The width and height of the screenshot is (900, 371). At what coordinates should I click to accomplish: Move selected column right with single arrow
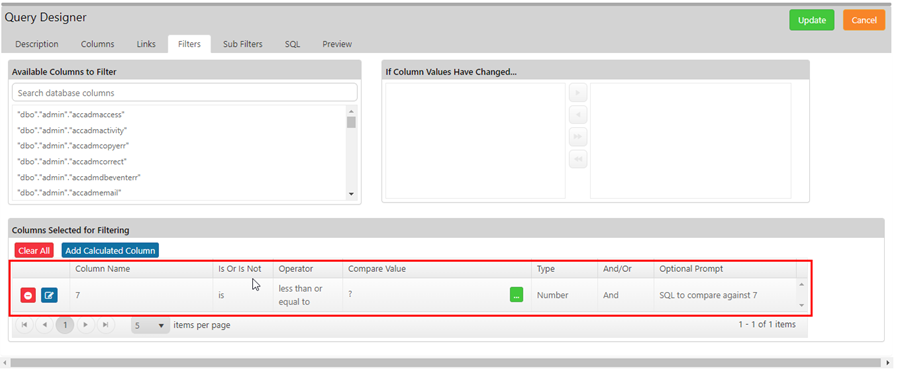coord(578,92)
